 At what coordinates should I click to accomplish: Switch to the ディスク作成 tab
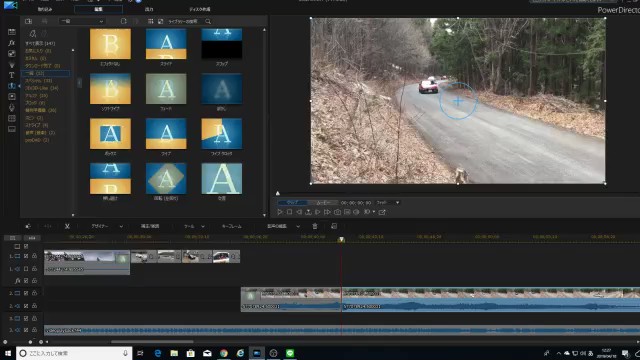(x=200, y=9)
